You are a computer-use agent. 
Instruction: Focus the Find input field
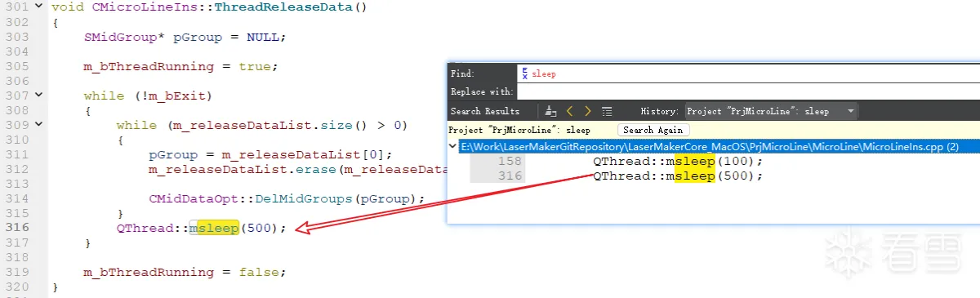[747, 73]
